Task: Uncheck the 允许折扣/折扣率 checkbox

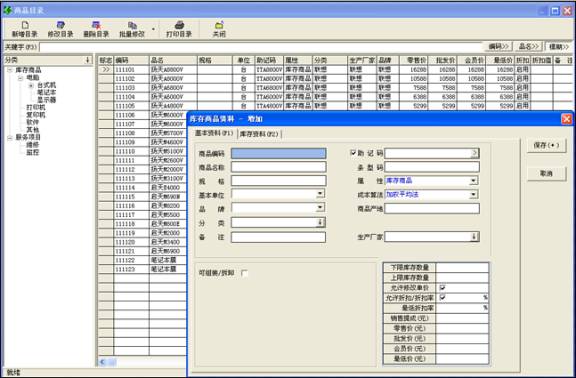Action: pyautogui.click(x=442, y=297)
